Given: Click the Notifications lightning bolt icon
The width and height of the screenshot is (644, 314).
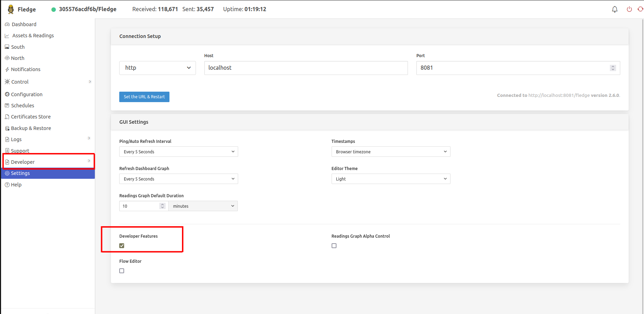Looking at the screenshot, I should pos(7,69).
